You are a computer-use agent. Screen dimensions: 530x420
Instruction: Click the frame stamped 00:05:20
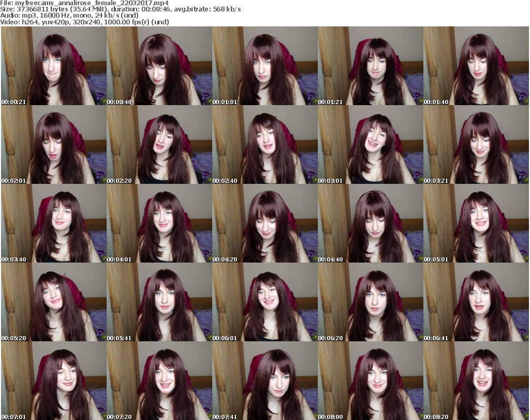(x=54, y=302)
